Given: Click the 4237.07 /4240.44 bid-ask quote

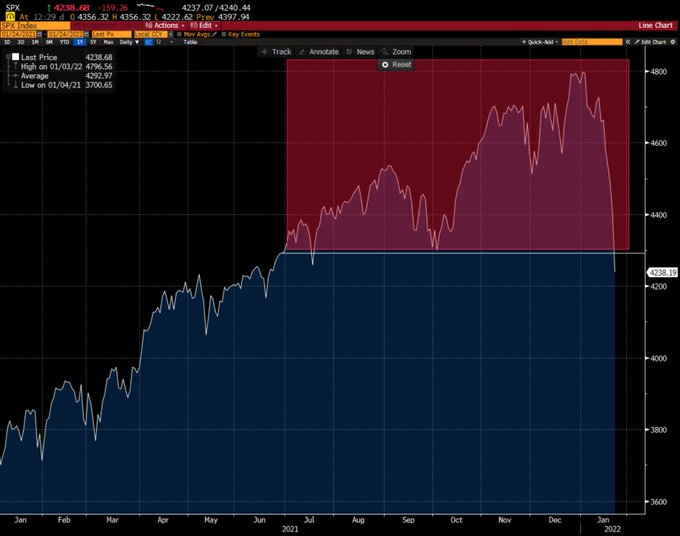Looking at the screenshot, I should [x=216, y=8].
